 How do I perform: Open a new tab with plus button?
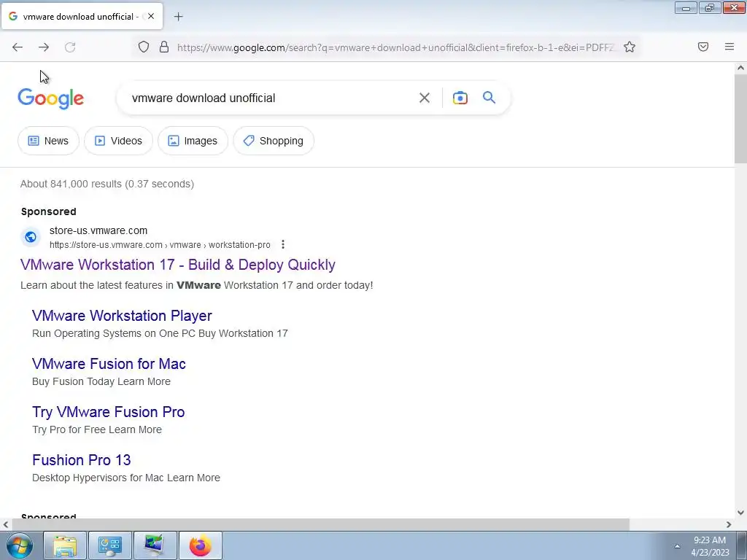tap(178, 17)
